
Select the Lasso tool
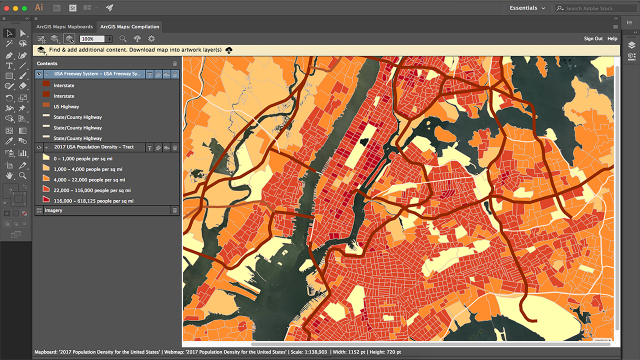point(22,44)
